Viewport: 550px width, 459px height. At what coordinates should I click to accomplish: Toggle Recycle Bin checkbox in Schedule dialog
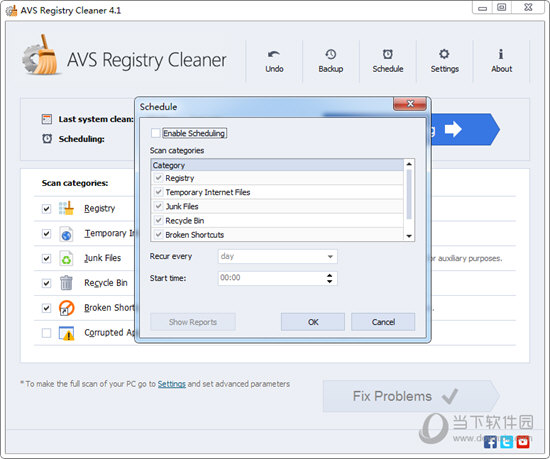(159, 220)
